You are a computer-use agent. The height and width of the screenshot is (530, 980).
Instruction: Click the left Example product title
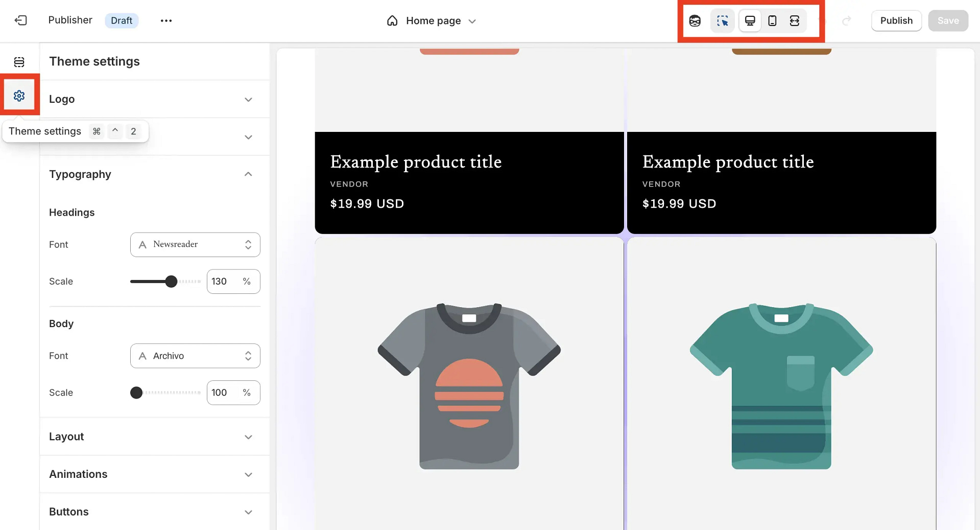click(416, 162)
